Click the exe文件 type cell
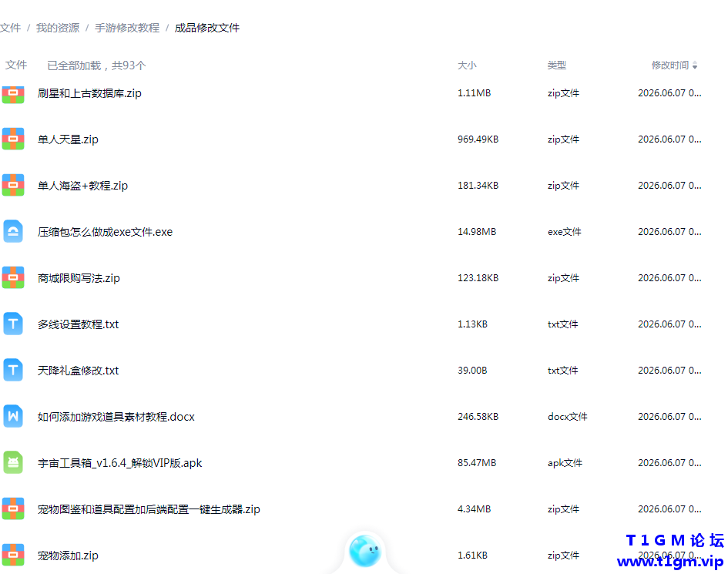Image resolution: width=728 pixels, height=574 pixels. pyautogui.click(x=564, y=231)
